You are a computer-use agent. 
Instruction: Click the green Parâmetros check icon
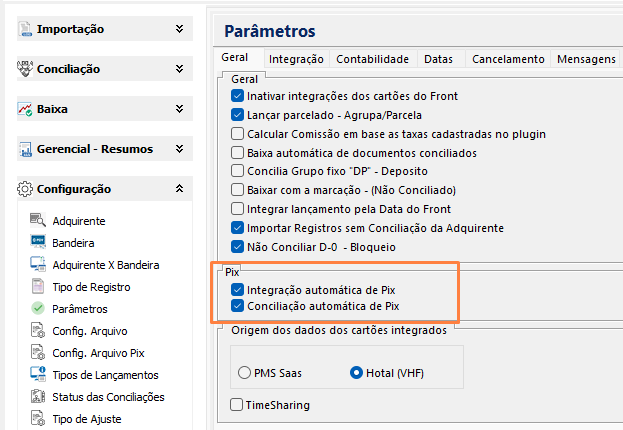pyautogui.click(x=38, y=309)
